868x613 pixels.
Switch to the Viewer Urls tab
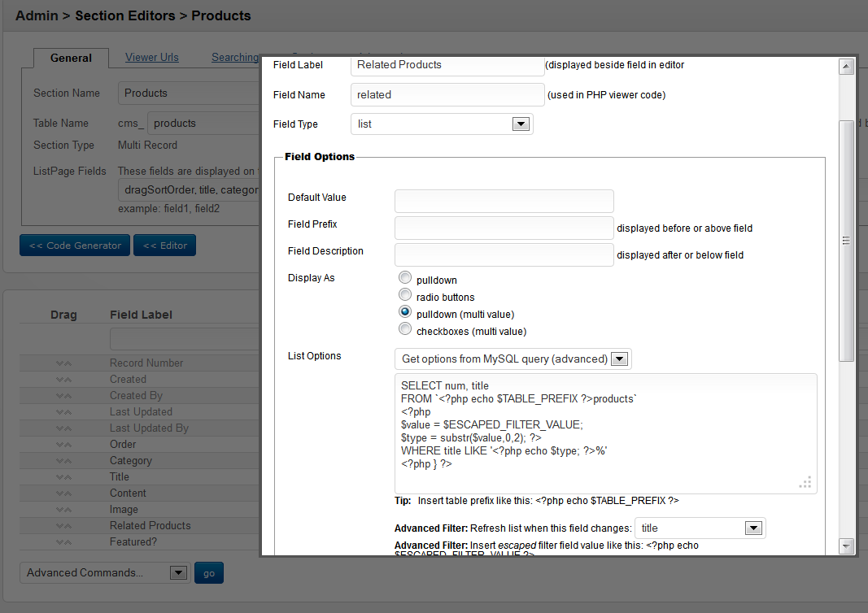pos(152,58)
